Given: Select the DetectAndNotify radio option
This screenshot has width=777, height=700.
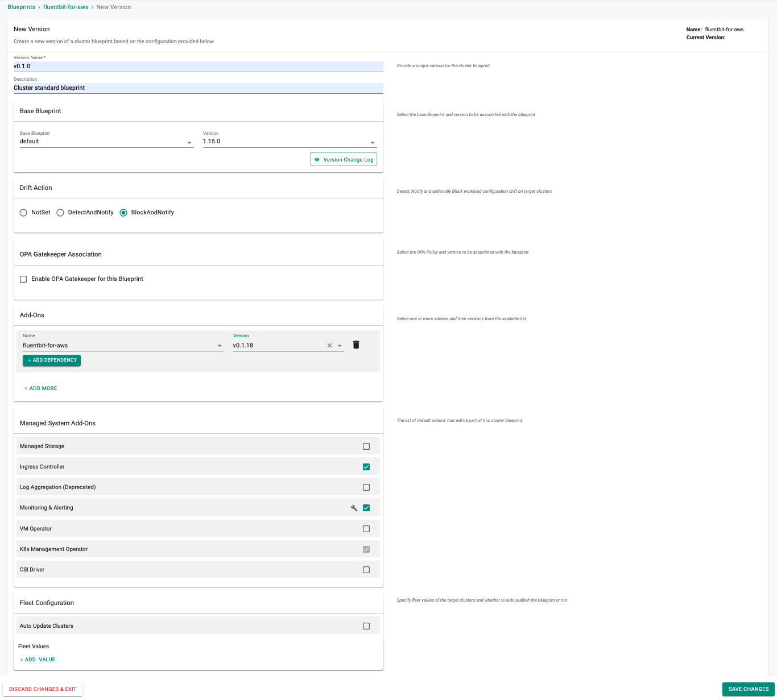Looking at the screenshot, I should click(x=60, y=213).
